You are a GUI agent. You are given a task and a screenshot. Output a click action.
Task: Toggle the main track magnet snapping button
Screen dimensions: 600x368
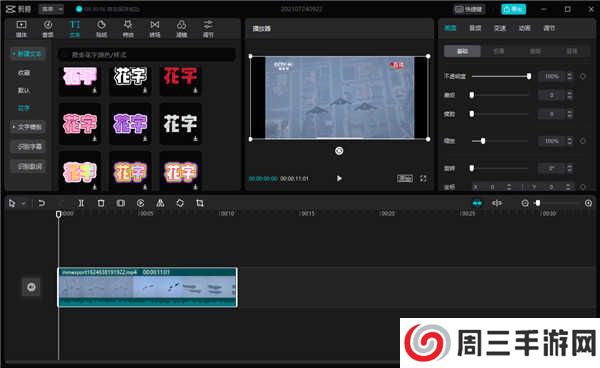tap(477, 203)
